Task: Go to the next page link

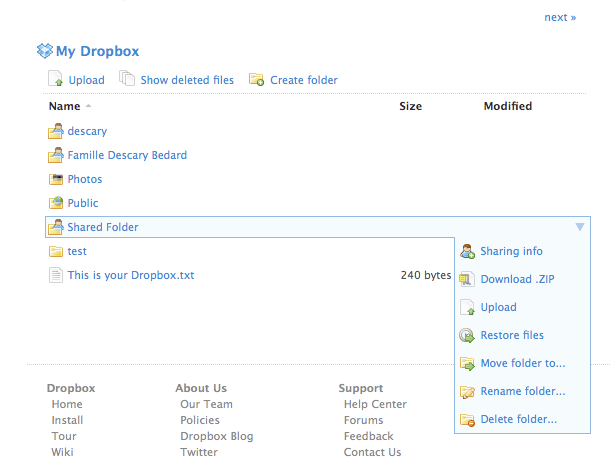Action: (560, 17)
